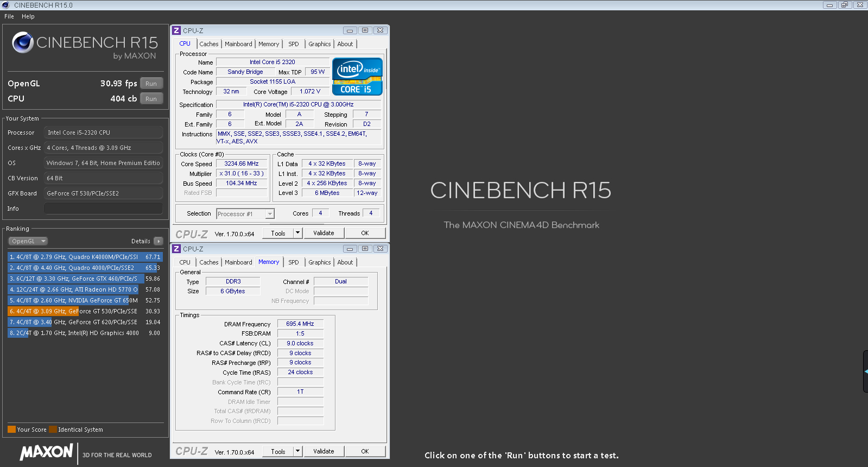Viewport: 868px width, 467px height.
Task: Open About tab in lower CPU-Z window
Action: click(x=345, y=262)
